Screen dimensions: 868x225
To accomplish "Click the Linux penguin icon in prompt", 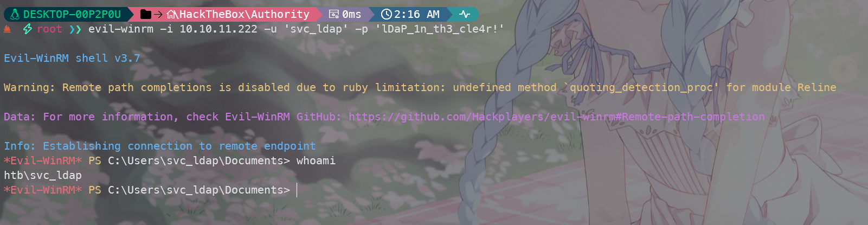I will [15, 14].
